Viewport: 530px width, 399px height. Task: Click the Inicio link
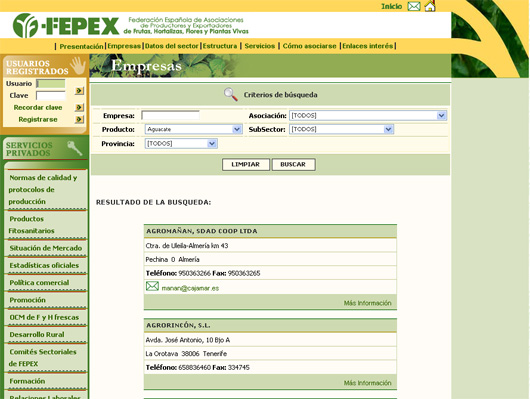pos(391,6)
